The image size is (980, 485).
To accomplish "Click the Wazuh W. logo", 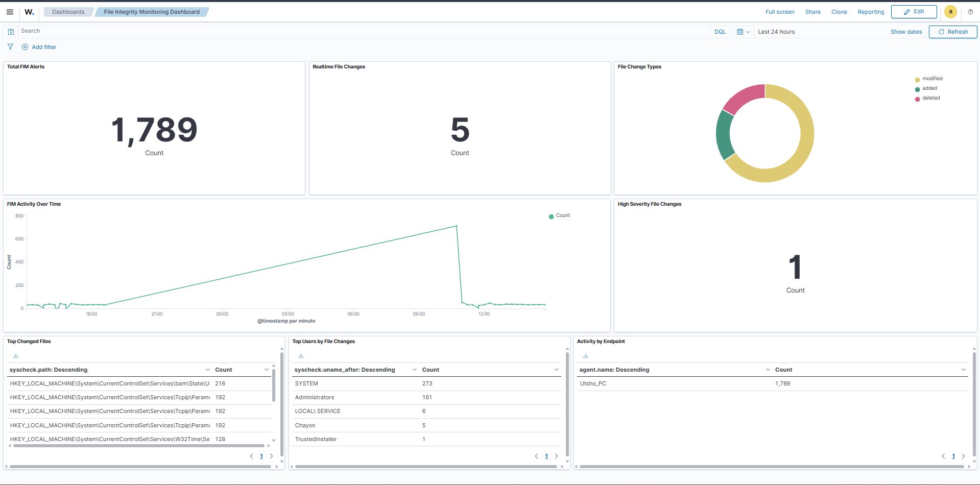I will pos(29,12).
